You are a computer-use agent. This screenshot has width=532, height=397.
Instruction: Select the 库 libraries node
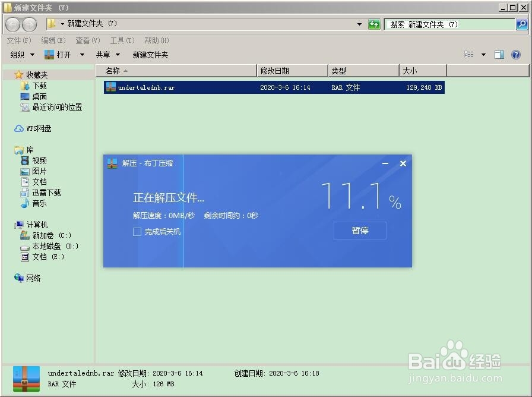point(30,150)
